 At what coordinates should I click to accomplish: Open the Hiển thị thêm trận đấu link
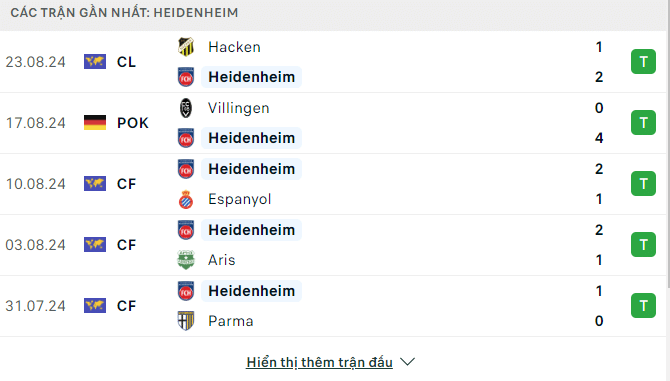click(320, 362)
